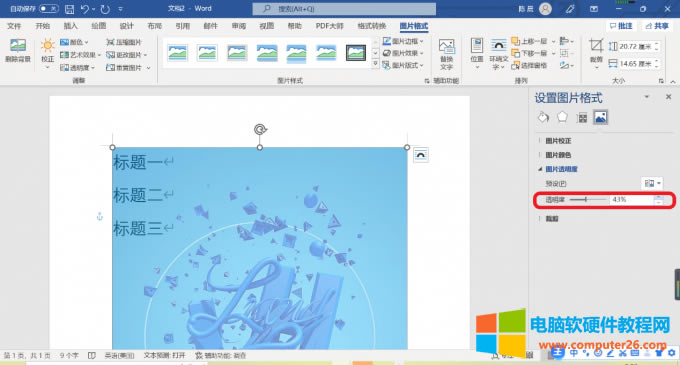Screen dimensions: 680x365
Task: Click the Share (共享) button
Action: tap(657, 26)
